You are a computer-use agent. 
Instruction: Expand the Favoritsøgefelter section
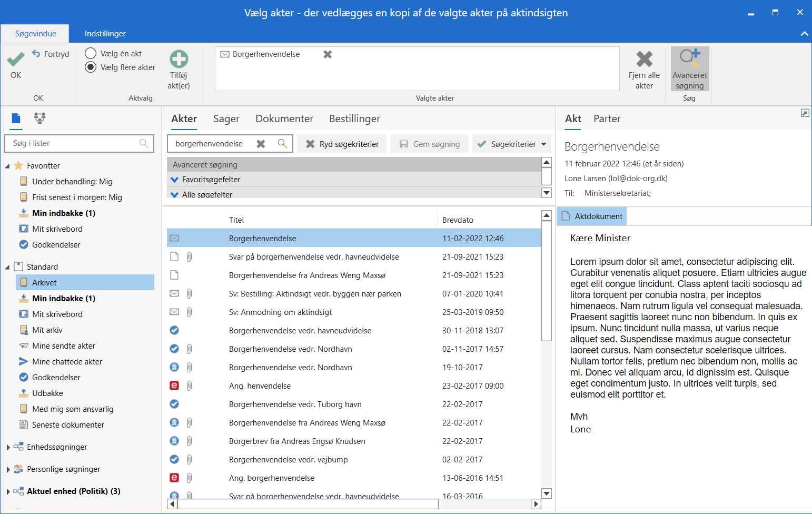tap(175, 180)
